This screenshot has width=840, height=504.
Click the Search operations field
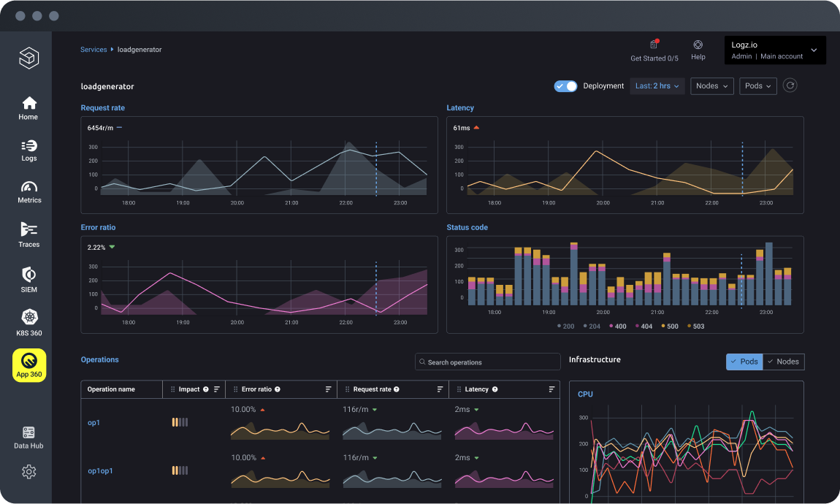click(487, 362)
